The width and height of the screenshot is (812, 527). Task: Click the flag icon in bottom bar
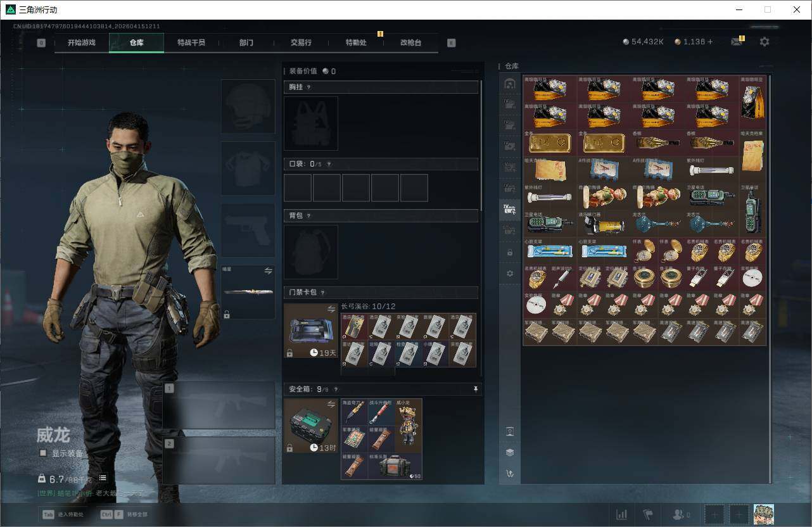[x=648, y=514]
